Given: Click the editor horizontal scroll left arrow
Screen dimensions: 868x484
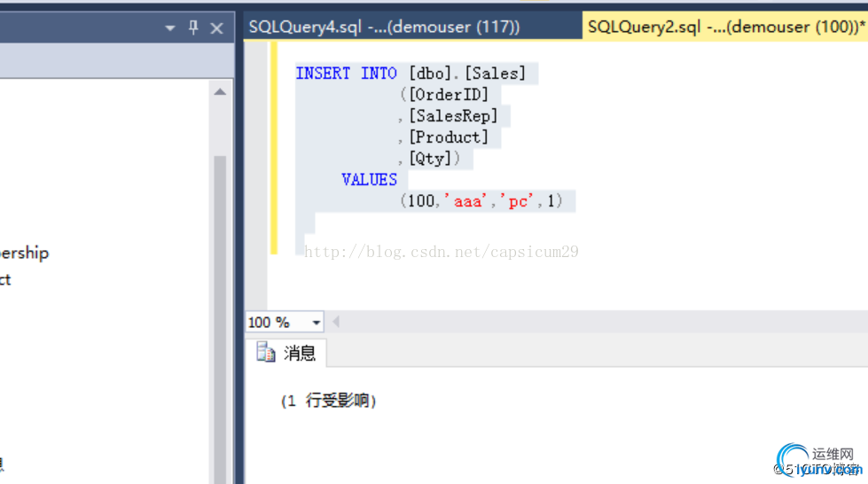Looking at the screenshot, I should [x=335, y=322].
